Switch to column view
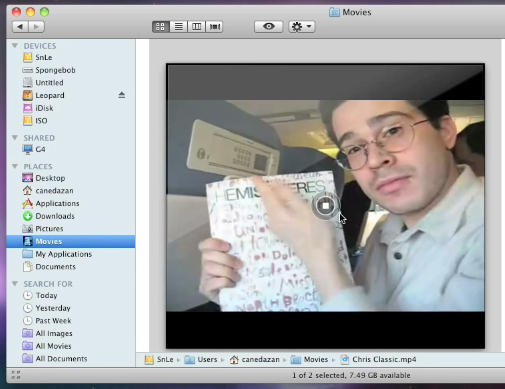This screenshot has height=389, width=505. [x=197, y=26]
